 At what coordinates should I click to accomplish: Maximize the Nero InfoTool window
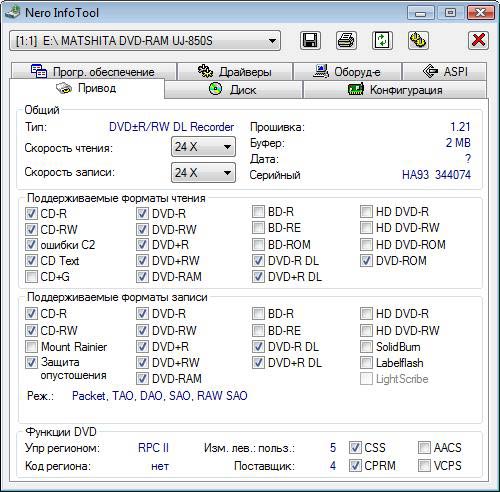coord(450,13)
